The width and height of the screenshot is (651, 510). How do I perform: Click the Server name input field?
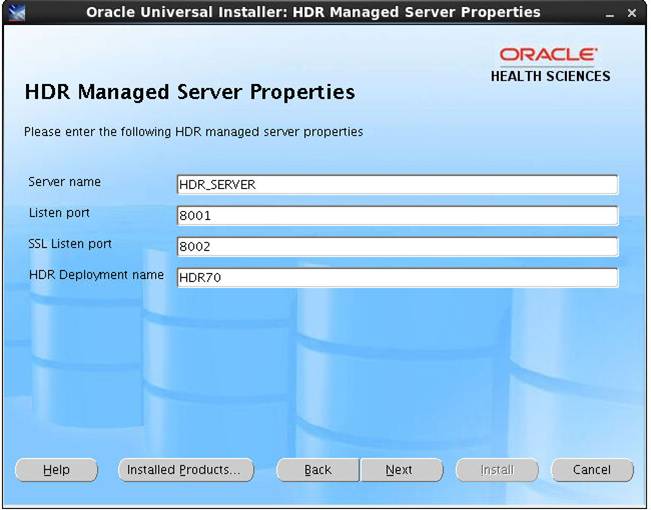click(397, 185)
